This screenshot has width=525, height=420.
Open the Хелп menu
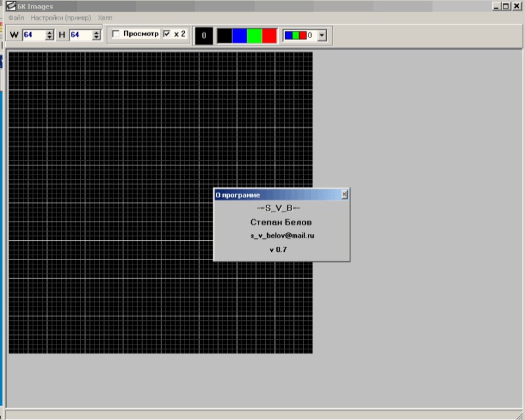[x=104, y=18]
